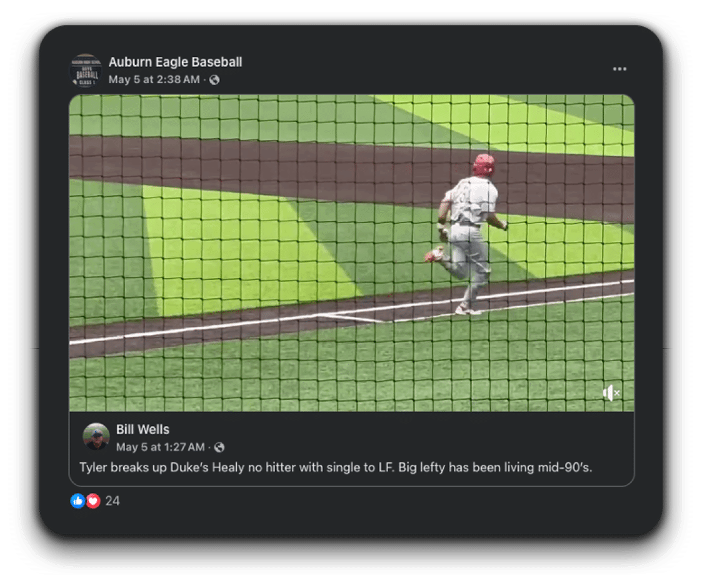Click the public globe icon beside 2:38 AM
This screenshot has width=702, height=588.
pos(214,79)
